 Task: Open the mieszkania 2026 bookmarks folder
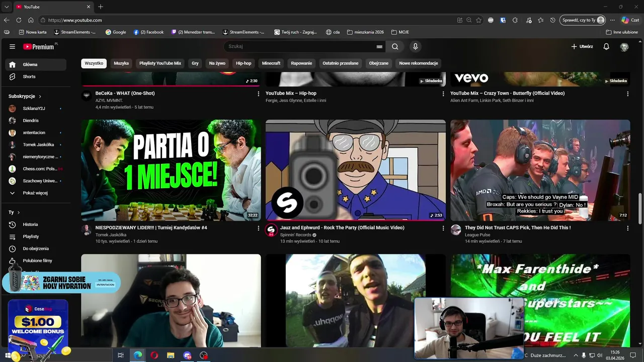[365, 32]
